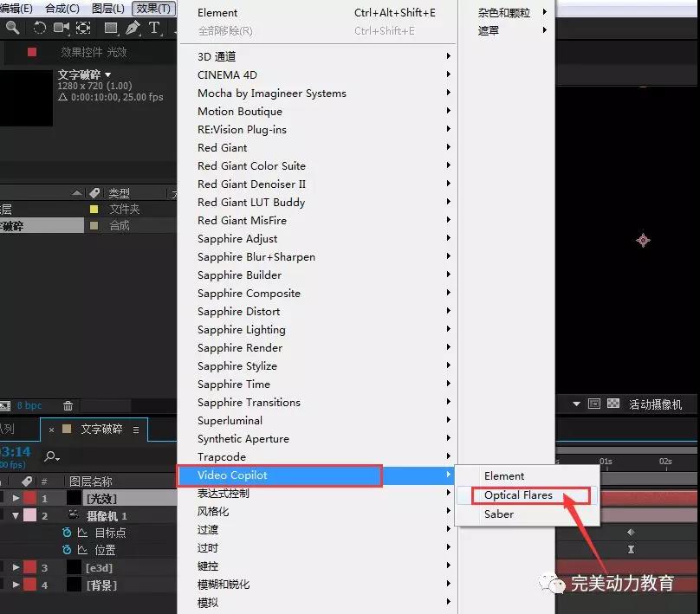Click the 01s marker on the time ruler
Viewport: 700px width, 614px height.
click(x=606, y=462)
